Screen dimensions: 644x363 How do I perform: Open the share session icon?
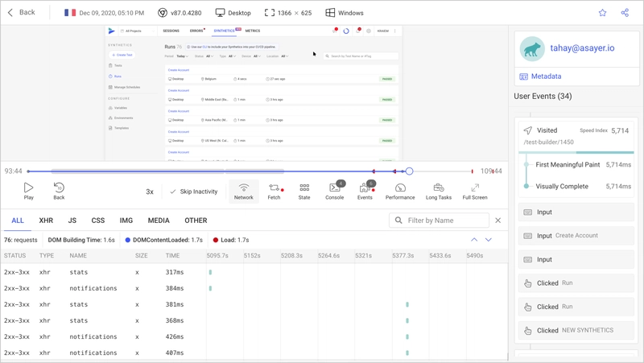coord(625,13)
